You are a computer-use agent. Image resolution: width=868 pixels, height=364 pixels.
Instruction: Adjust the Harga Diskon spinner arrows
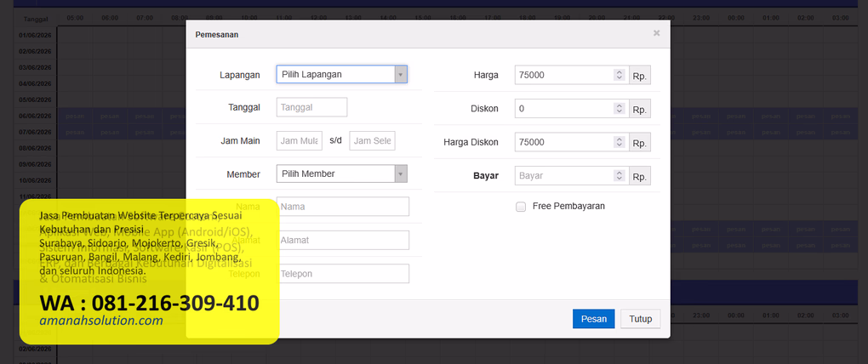click(x=620, y=142)
